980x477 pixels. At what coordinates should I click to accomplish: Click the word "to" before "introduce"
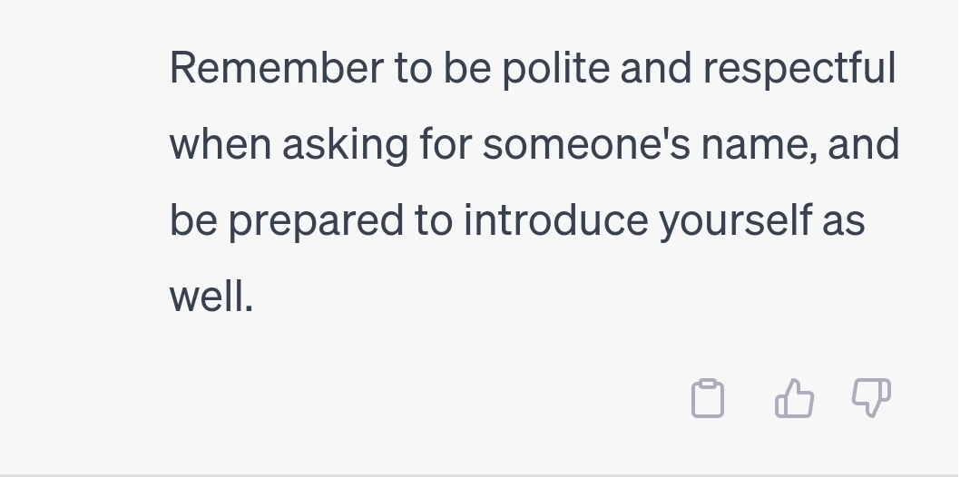(x=433, y=221)
